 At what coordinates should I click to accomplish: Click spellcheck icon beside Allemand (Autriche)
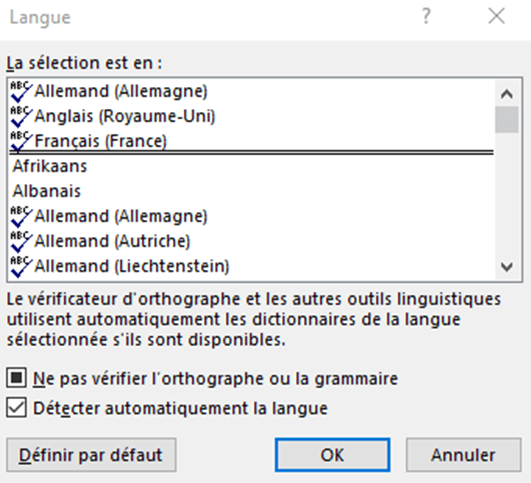21,241
